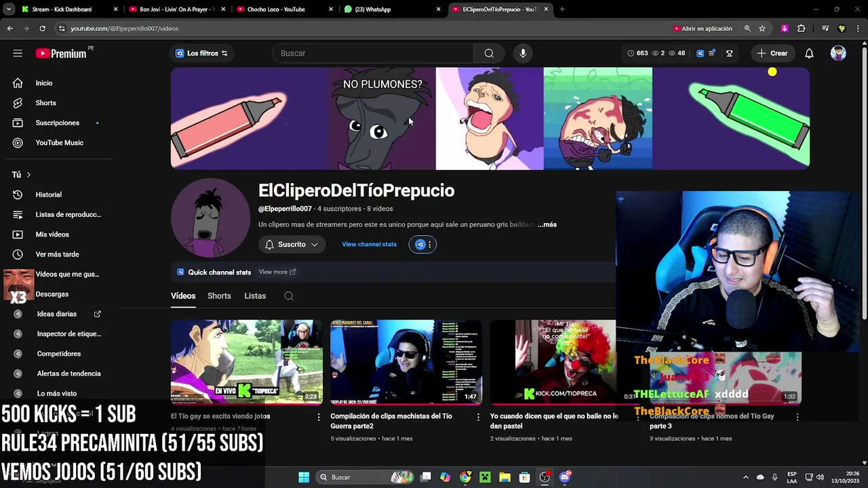Open the Windows Start menu
The image size is (868, 488).
(304, 477)
